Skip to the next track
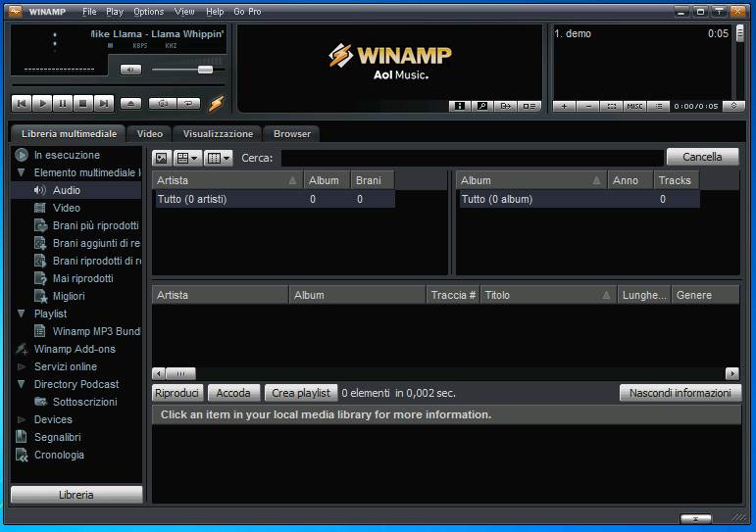Viewport: 756px width, 532px height. (x=104, y=103)
